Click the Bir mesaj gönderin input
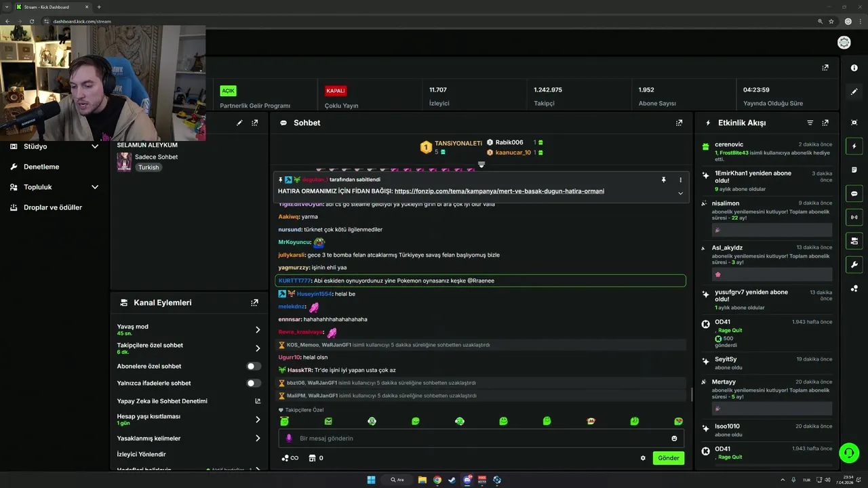Viewport: 868px width, 488px height. 481,439
